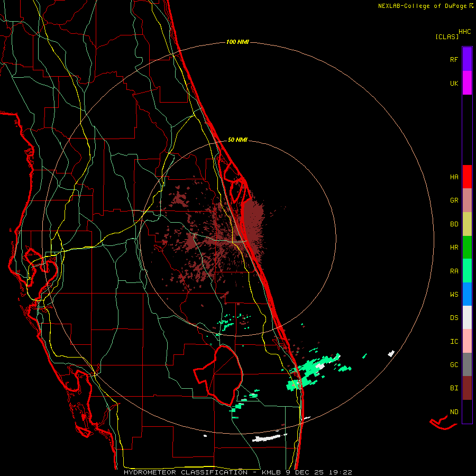This screenshot has width=476, height=476.
Task: Click the ND legend label
Action: [x=454, y=412]
